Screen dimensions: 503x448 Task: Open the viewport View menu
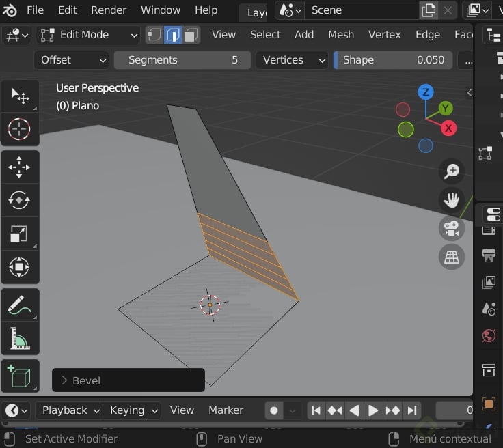(223, 35)
